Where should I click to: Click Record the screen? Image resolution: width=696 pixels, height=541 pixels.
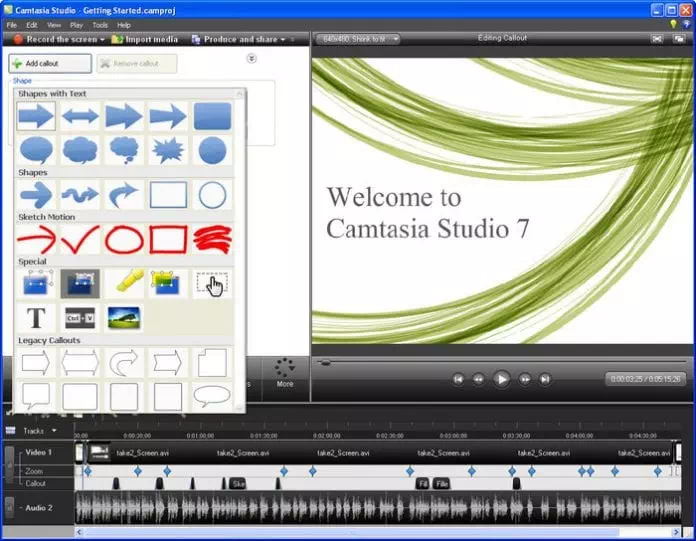(55, 39)
